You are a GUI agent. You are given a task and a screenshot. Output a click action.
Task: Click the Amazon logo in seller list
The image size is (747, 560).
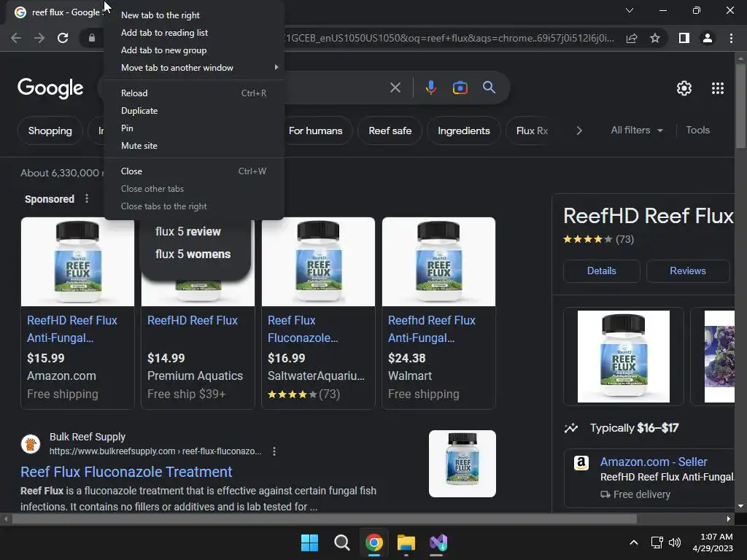(x=581, y=462)
